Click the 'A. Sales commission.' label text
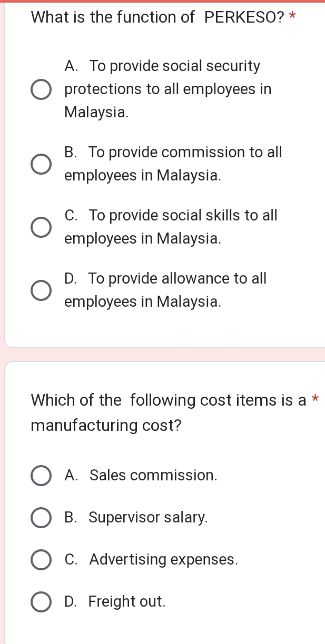 pos(141,476)
